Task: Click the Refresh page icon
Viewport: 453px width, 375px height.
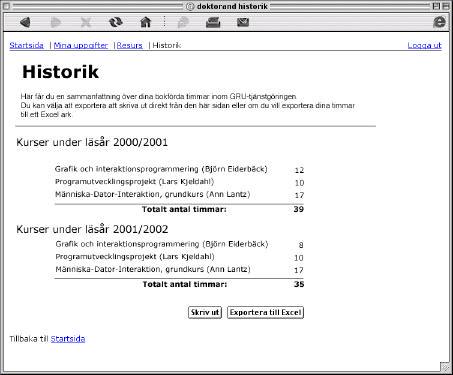Action: (116, 22)
